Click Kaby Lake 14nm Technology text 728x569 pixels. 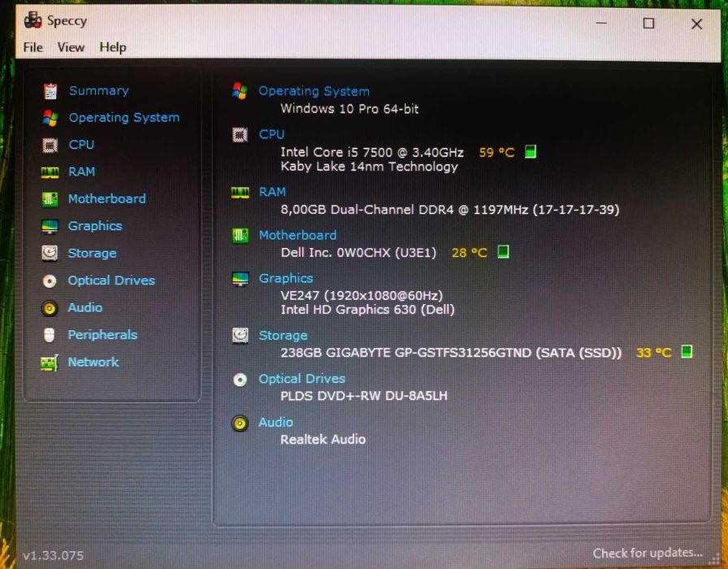[x=369, y=167]
